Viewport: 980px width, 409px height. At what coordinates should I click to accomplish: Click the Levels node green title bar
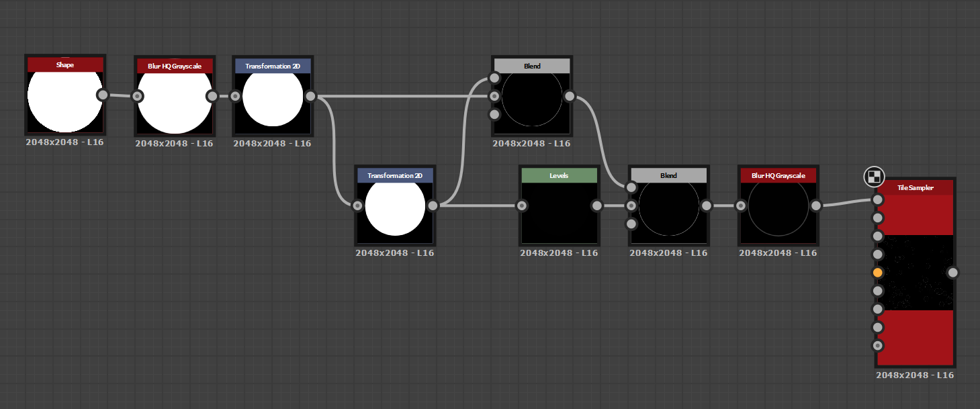(x=559, y=175)
